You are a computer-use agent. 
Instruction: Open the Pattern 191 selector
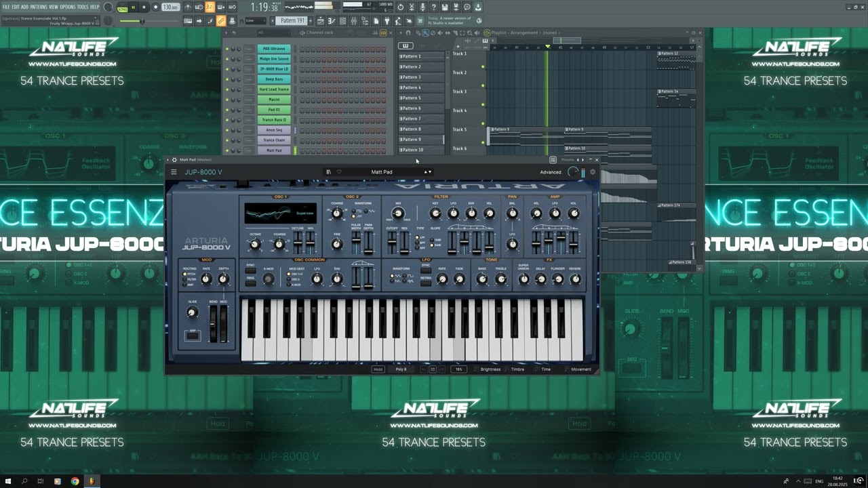(x=291, y=20)
